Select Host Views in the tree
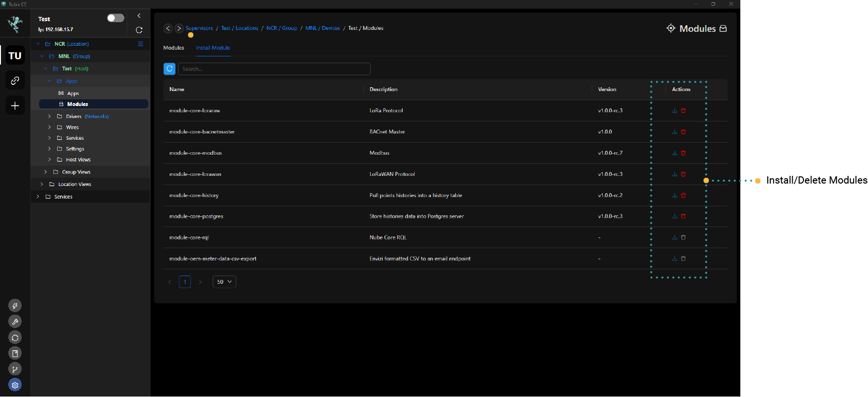The image size is (868, 397). pyautogui.click(x=78, y=159)
